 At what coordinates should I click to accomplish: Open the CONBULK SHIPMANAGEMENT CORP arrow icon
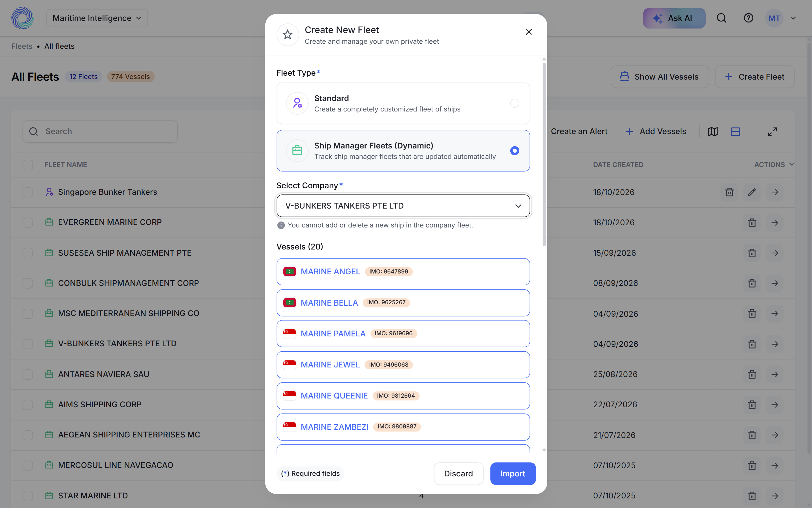tap(775, 283)
